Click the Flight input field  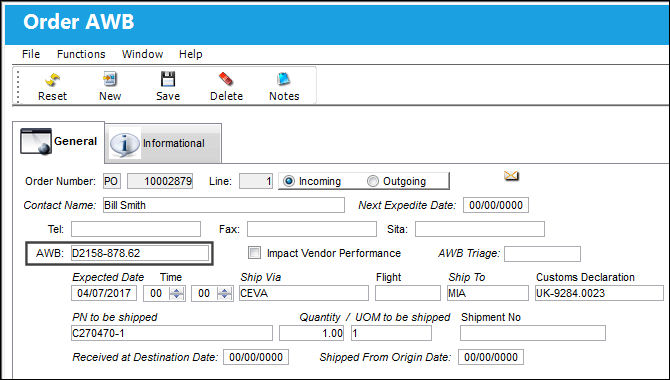coord(408,294)
